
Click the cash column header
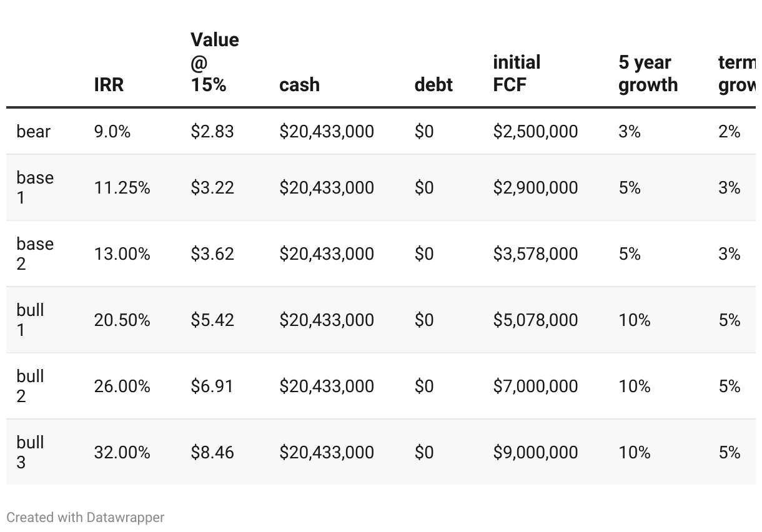[299, 85]
